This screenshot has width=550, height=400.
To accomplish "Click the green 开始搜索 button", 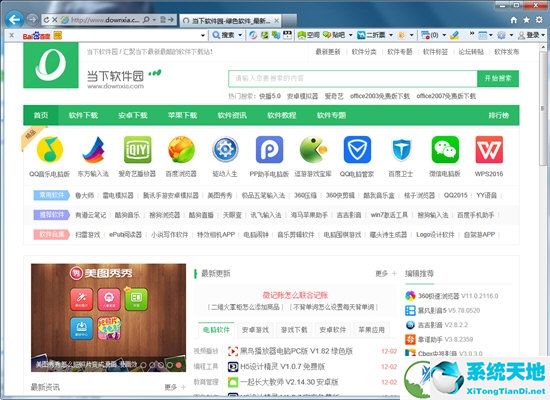I will [498, 78].
